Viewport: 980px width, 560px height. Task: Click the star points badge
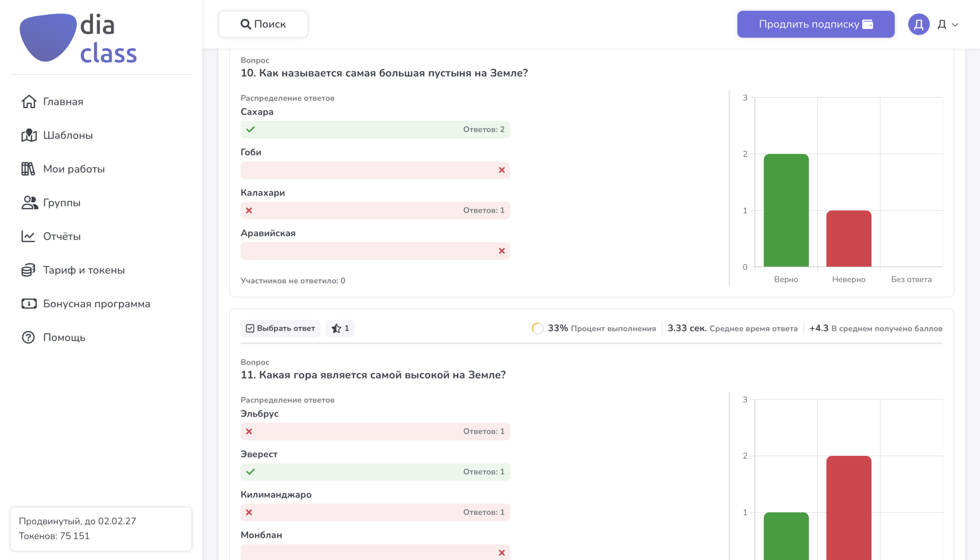pyautogui.click(x=340, y=328)
